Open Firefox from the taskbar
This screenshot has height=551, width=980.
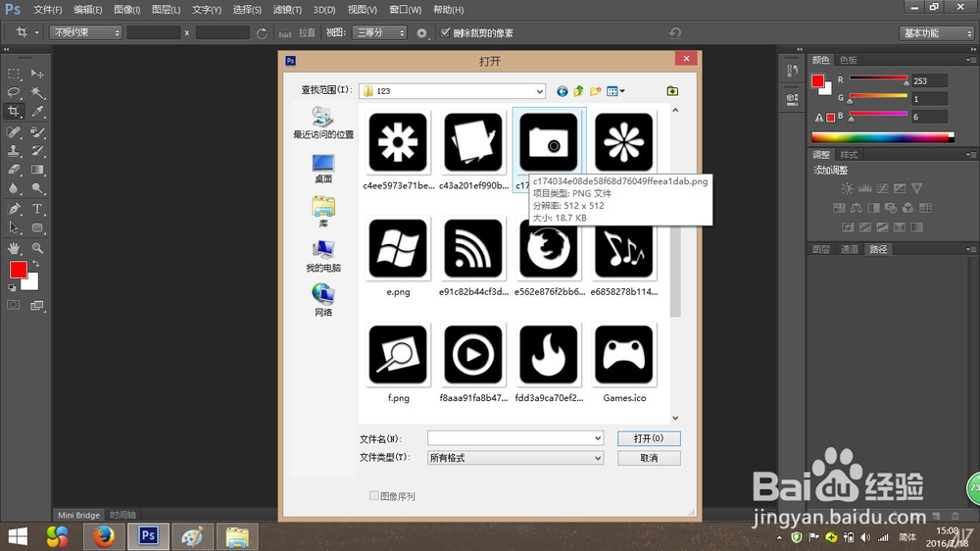[104, 536]
